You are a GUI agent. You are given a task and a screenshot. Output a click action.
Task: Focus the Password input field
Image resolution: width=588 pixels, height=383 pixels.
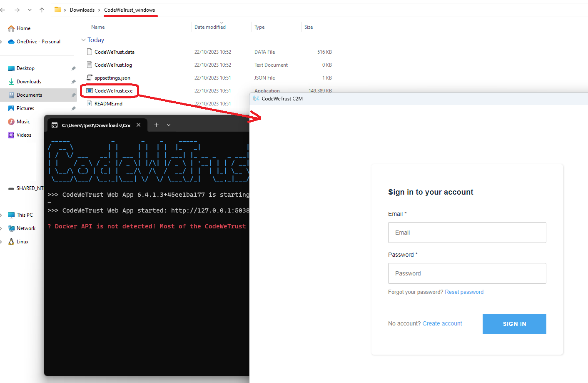[x=467, y=273]
